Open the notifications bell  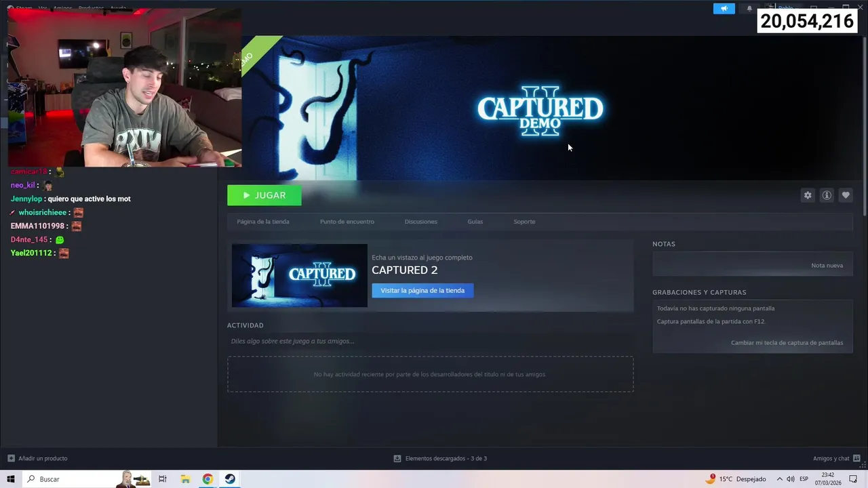pyautogui.click(x=749, y=8)
